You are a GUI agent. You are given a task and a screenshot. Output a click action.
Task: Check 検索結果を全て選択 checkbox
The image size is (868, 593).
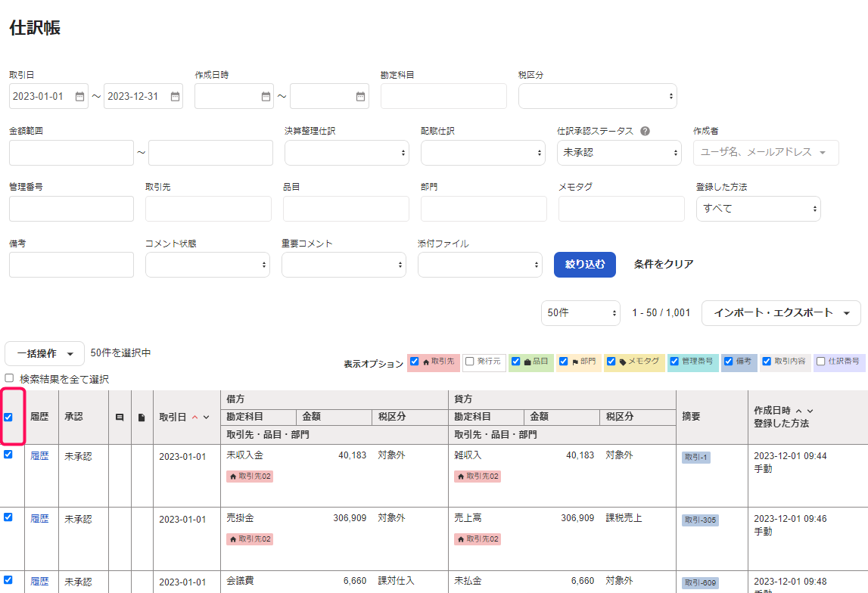click(x=9, y=378)
